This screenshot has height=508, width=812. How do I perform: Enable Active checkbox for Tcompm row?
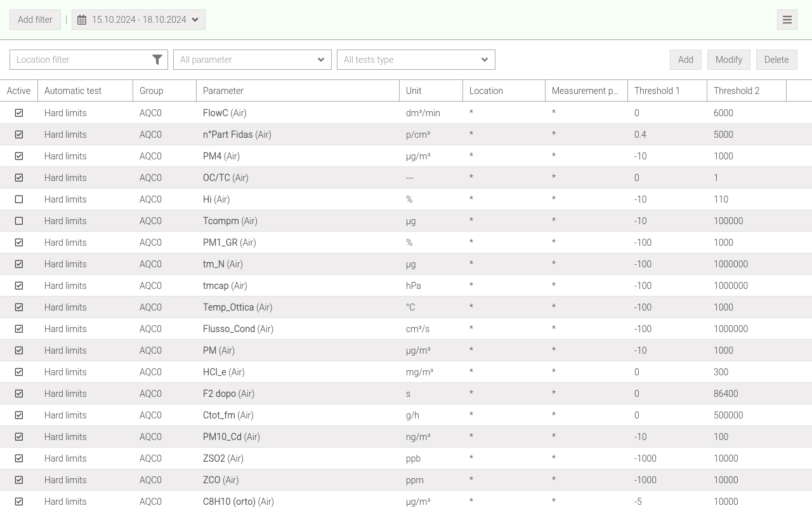pos(19,221)
